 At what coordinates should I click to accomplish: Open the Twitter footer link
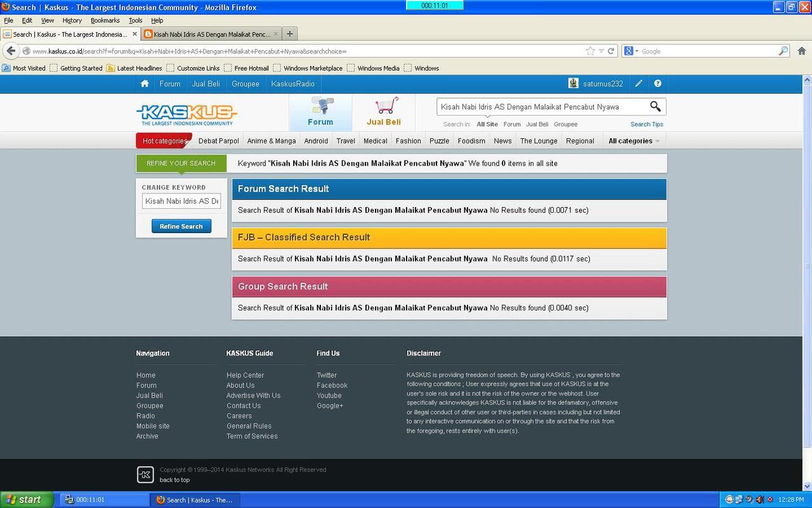click(327, 375)
